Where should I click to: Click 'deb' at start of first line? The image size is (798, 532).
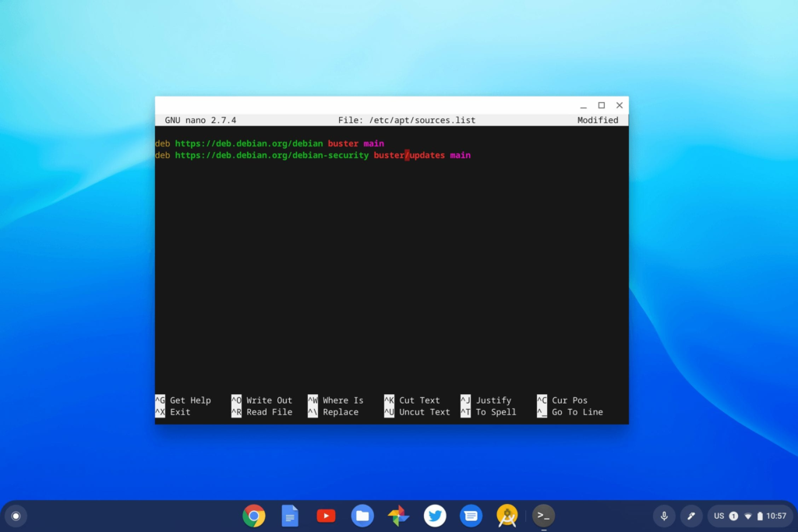pyautogui.click(x=162, y=143)
